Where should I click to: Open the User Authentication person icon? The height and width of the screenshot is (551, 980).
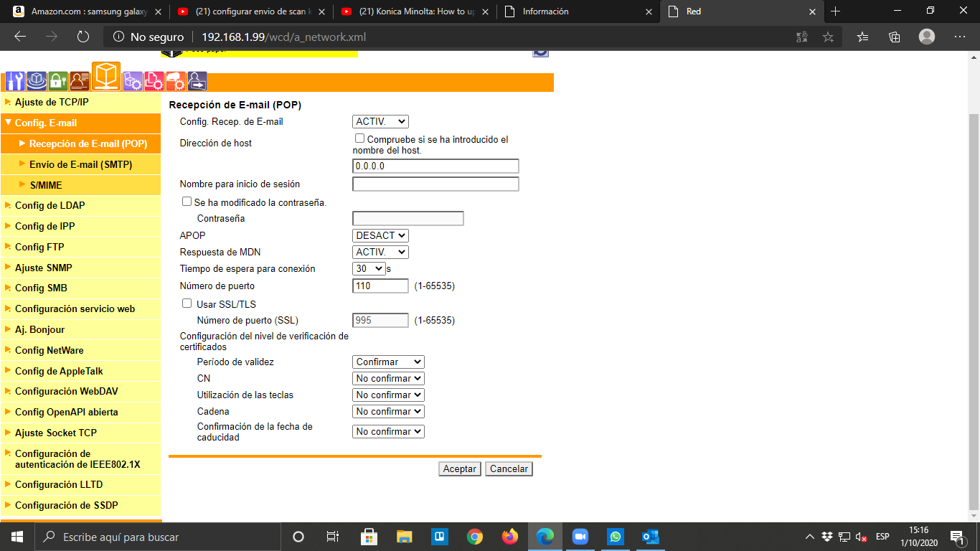tap(80, 80)
